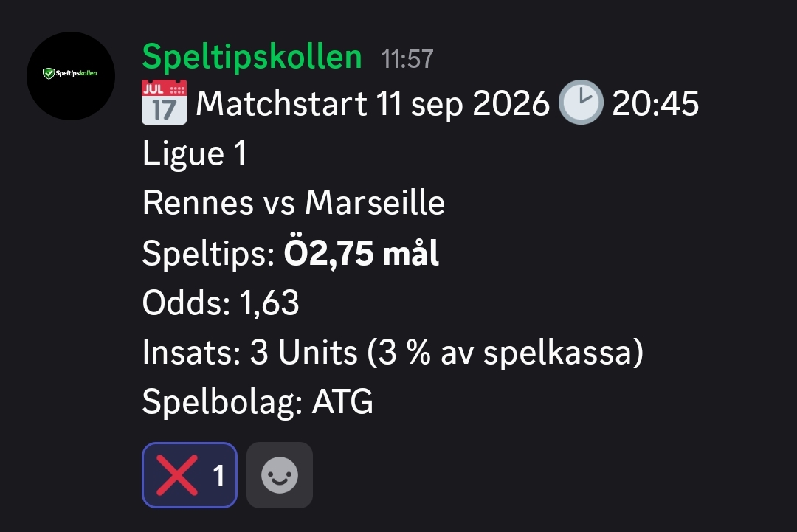Click the bold Ö2,75 mål tip
The width and height of the screenshot is (797, 532).
pos(362,252)
